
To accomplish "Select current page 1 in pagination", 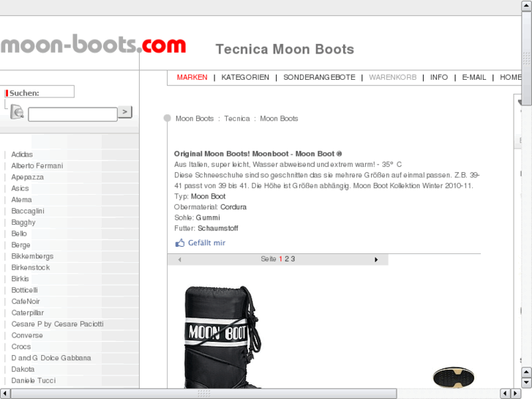I will pos(280,259).
